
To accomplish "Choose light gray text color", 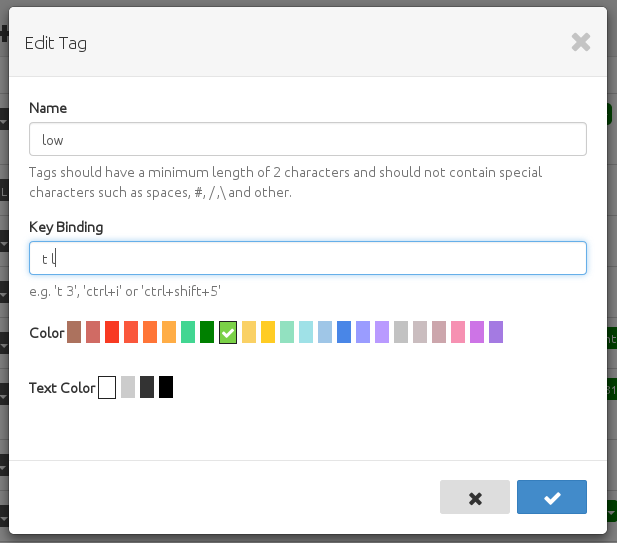I will coord(128,387).
